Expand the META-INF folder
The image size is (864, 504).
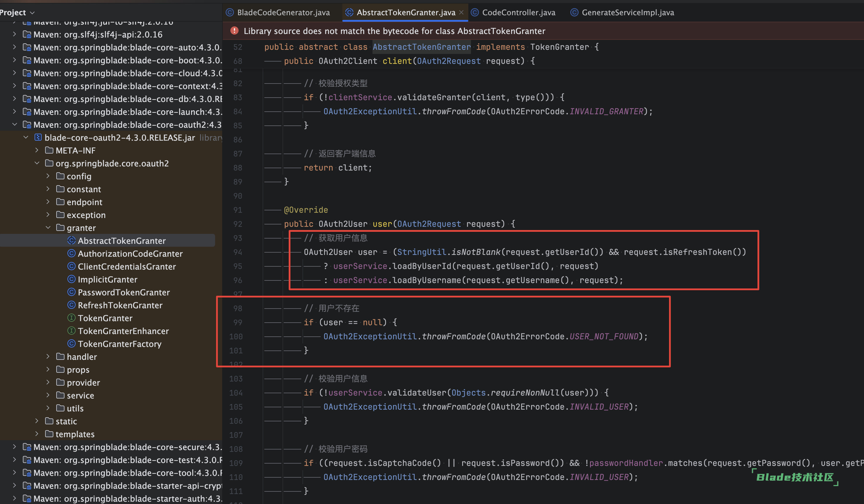37,151
